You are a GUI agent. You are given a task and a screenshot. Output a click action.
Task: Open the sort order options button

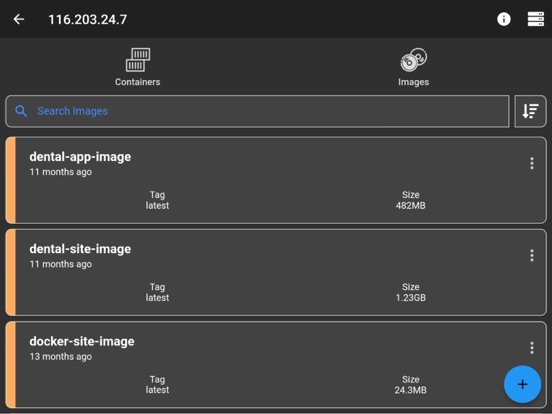click(x=530, y=111)
